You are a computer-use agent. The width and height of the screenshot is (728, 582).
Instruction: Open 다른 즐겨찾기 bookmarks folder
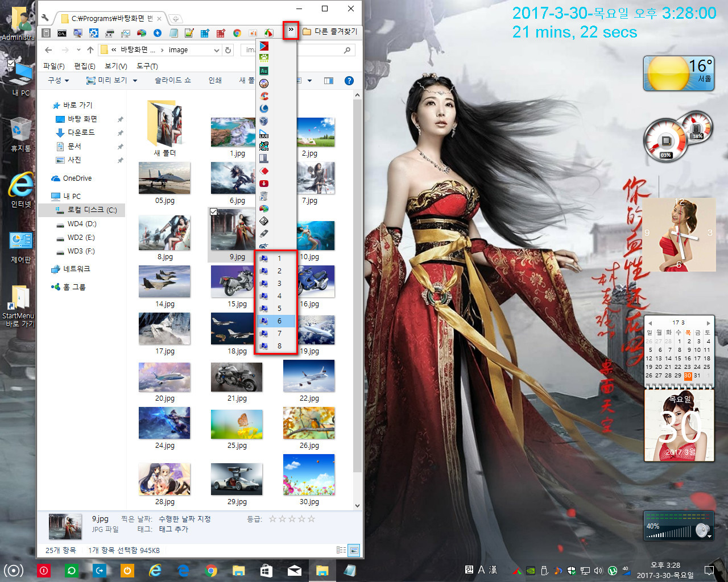330,32
